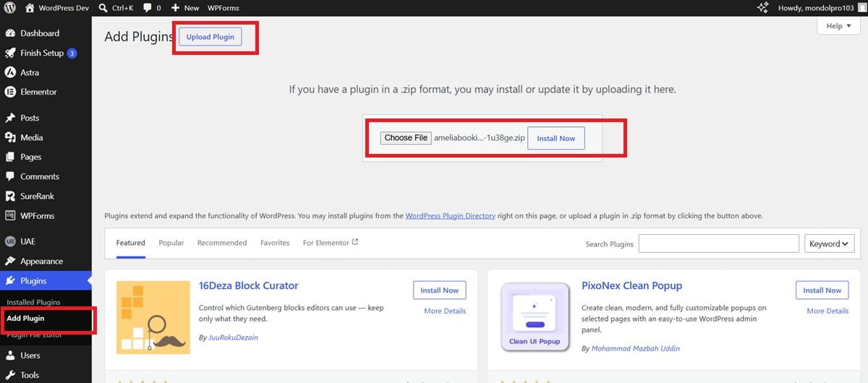Install PixoNex Clean Popup now
This screenshot has height=383, width=868.
pyautogui.click(x=822, y=290)
